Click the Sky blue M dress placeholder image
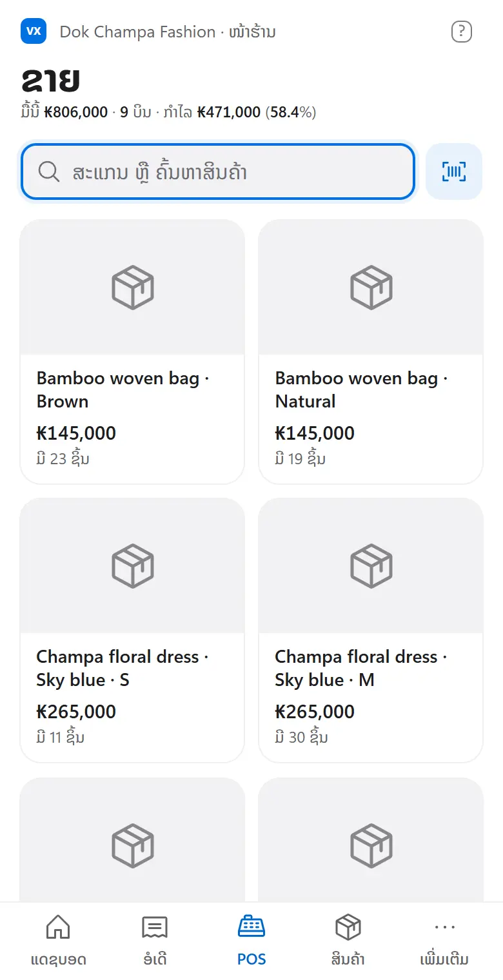Viewport: 503px width, 980px height. (x=371, y=566)
